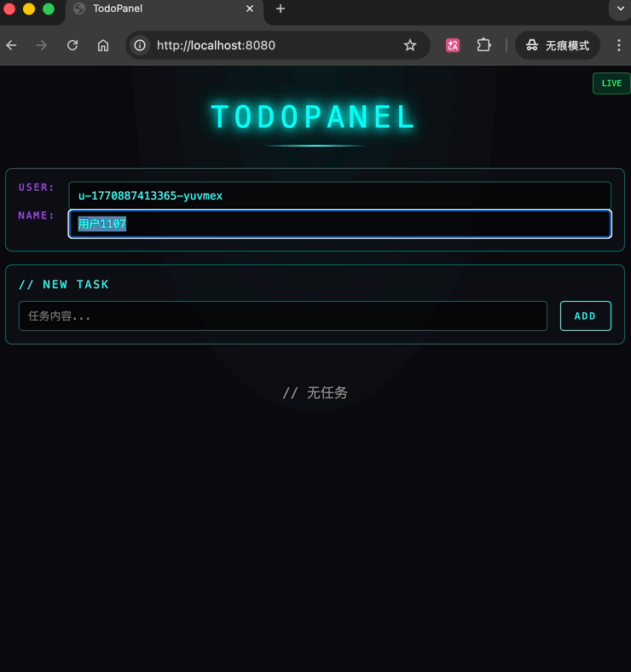Focus the USER id field
The image size is (631, 672).
339,195
